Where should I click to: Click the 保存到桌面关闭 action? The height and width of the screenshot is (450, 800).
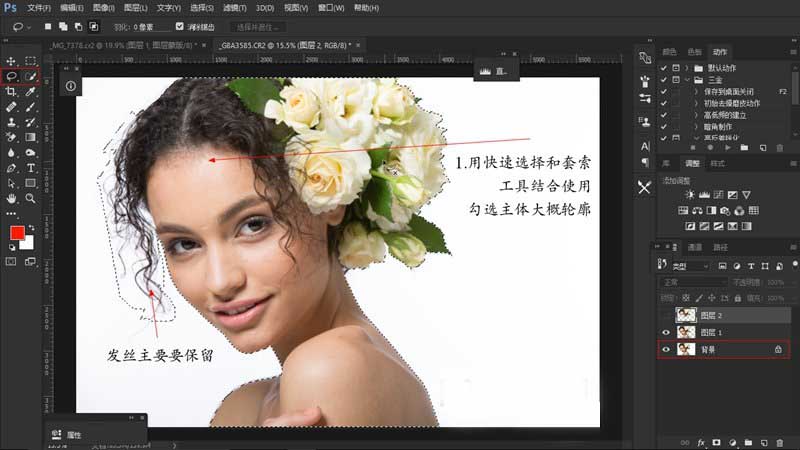[x=725, y=91]
